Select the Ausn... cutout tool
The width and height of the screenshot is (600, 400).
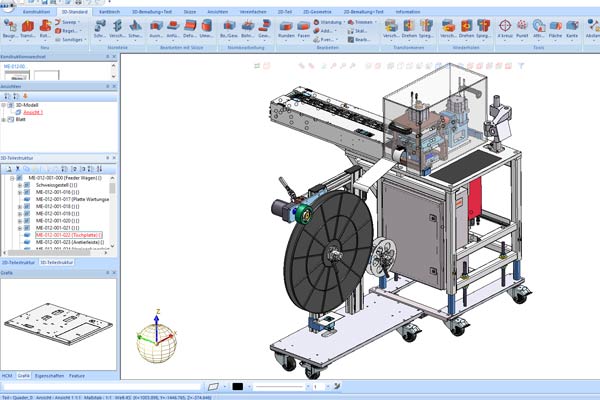[156, 29]
